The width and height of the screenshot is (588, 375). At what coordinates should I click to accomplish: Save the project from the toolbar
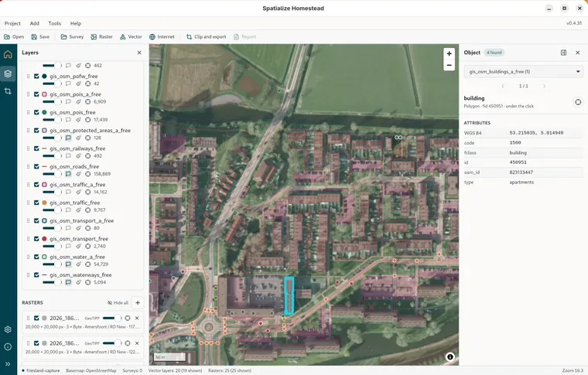(x=40, y=36)
